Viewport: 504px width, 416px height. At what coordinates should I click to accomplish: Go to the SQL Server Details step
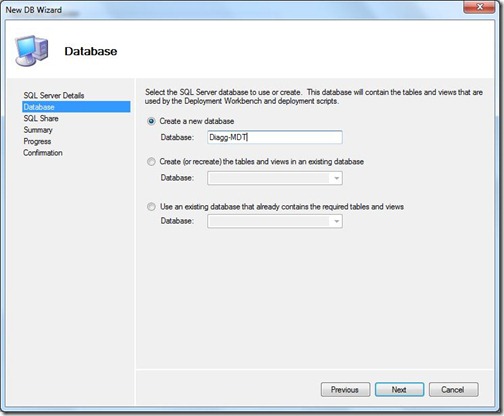pyautogui.click(x=54, y=95)
